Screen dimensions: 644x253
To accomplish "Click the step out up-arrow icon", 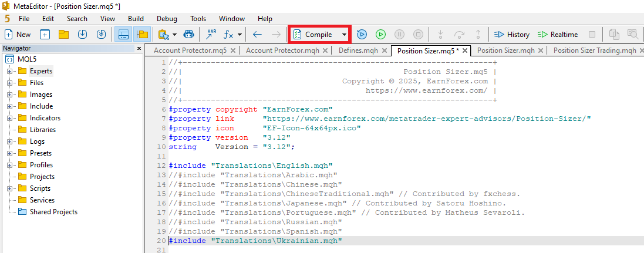I will [478, 35].
